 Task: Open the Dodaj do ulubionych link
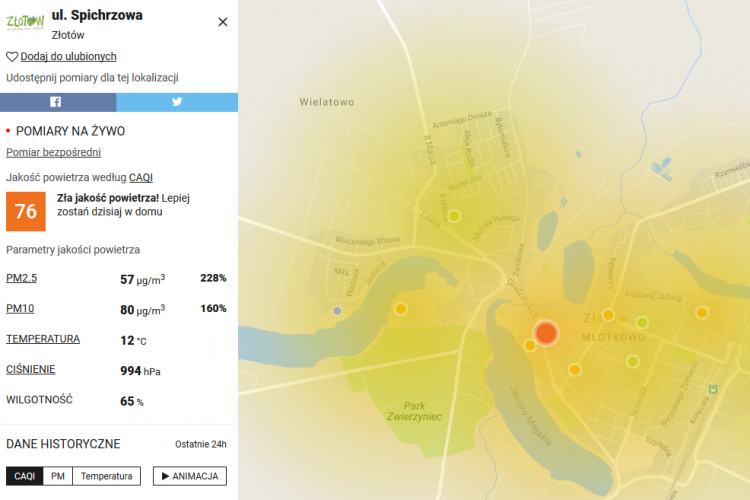(68, 56)
